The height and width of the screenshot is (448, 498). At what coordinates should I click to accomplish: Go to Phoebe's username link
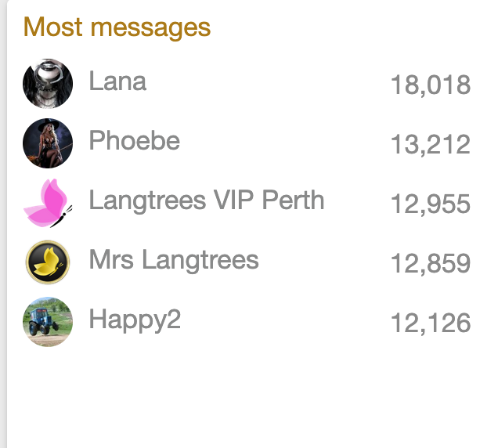coord(134,141)
